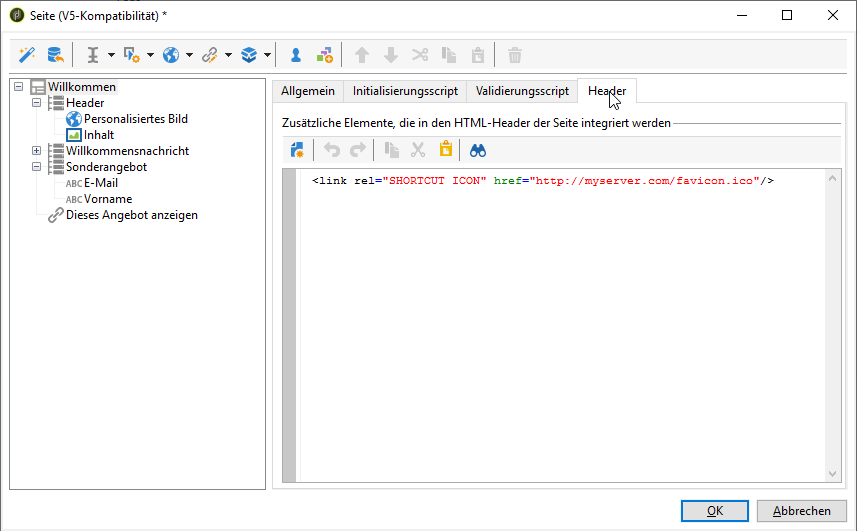Select the Header tab
The height and width of the screenshot is (531, 858).
[x=607, y=91]
